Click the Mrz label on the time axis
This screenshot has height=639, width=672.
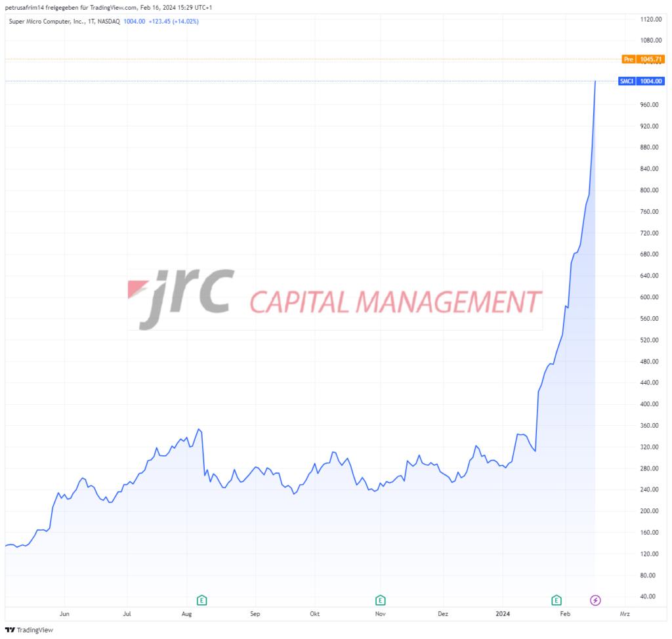625,613
